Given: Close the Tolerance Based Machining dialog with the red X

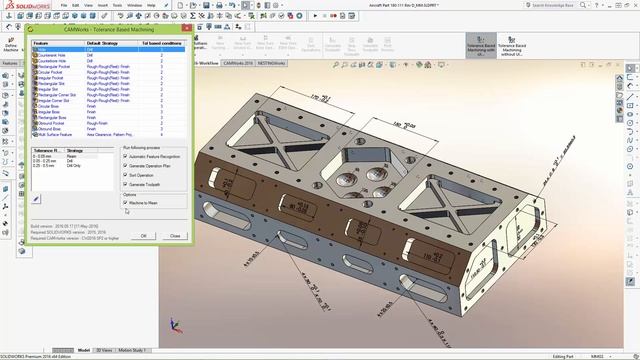Looking at the screenshot, I should coord(187,28).
